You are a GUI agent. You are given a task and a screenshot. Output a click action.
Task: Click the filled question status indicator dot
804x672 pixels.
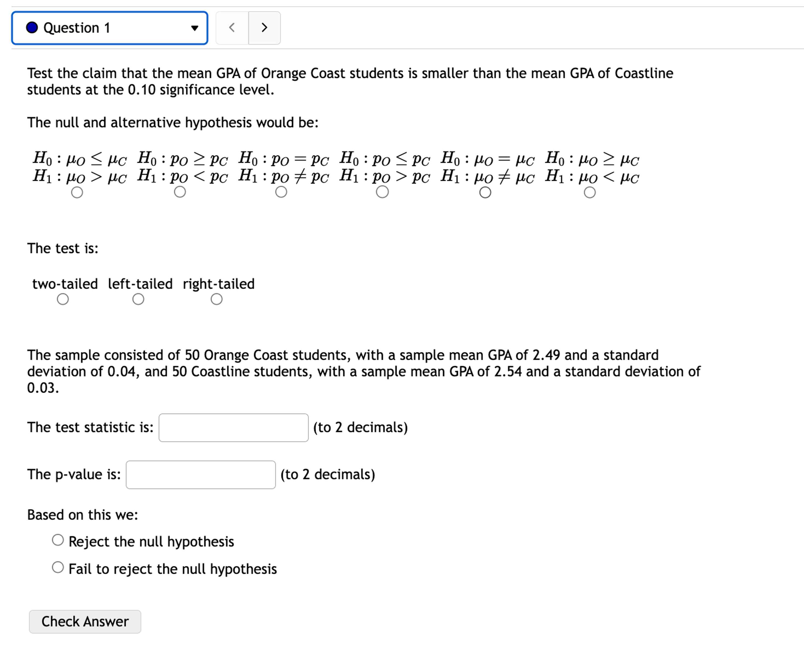pos(32,27)
